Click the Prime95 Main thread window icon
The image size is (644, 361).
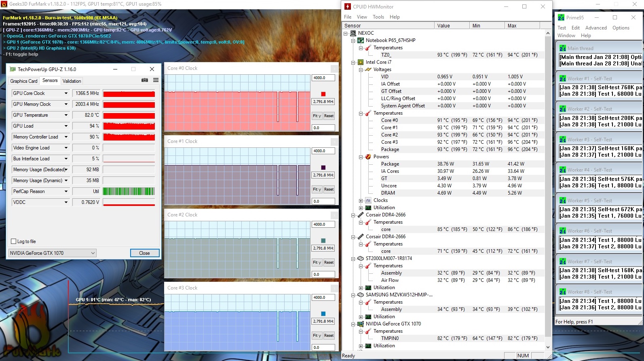click(562, 48)
